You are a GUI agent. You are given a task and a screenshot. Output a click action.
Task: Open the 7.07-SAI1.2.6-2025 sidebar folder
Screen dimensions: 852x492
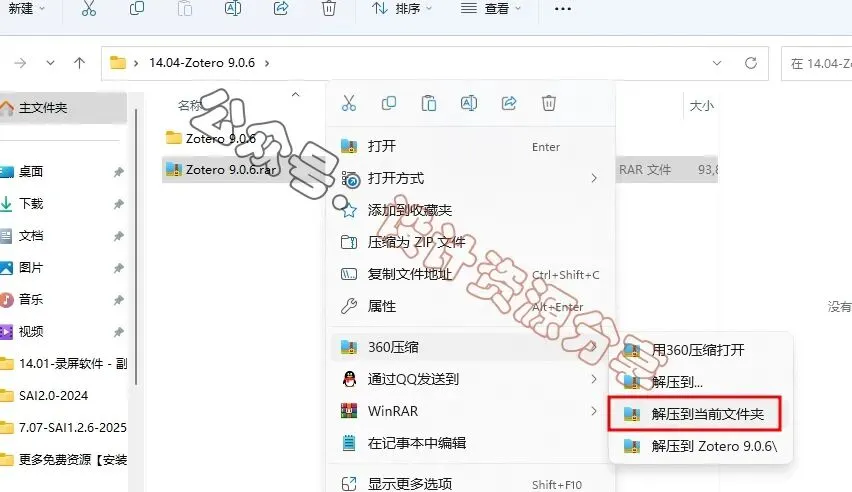[64, 428]
